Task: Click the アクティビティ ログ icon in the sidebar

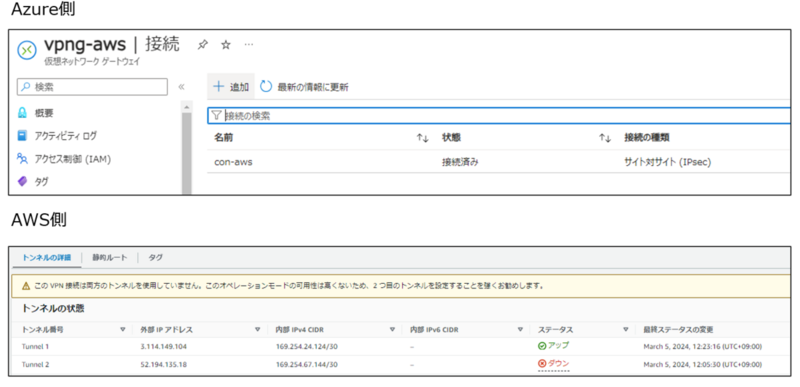Action: (22, 136)
